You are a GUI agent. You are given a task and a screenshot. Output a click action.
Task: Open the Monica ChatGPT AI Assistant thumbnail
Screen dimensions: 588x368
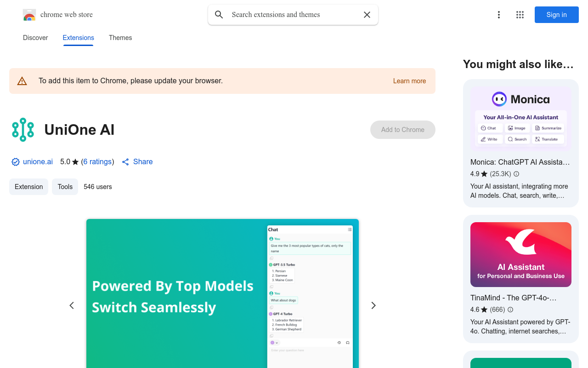coord(521,119)
